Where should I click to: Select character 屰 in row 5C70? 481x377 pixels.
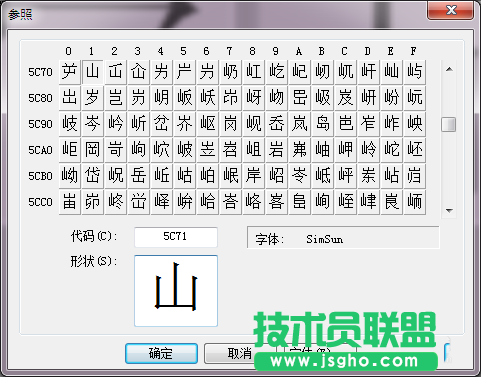(x=69, y=72)
